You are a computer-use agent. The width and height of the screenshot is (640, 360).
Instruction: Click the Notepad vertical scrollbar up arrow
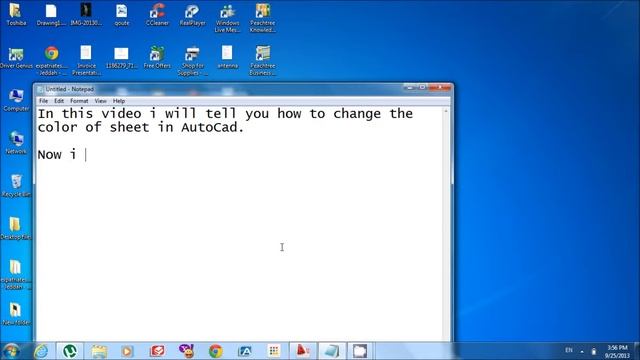(x=446, y=111)
